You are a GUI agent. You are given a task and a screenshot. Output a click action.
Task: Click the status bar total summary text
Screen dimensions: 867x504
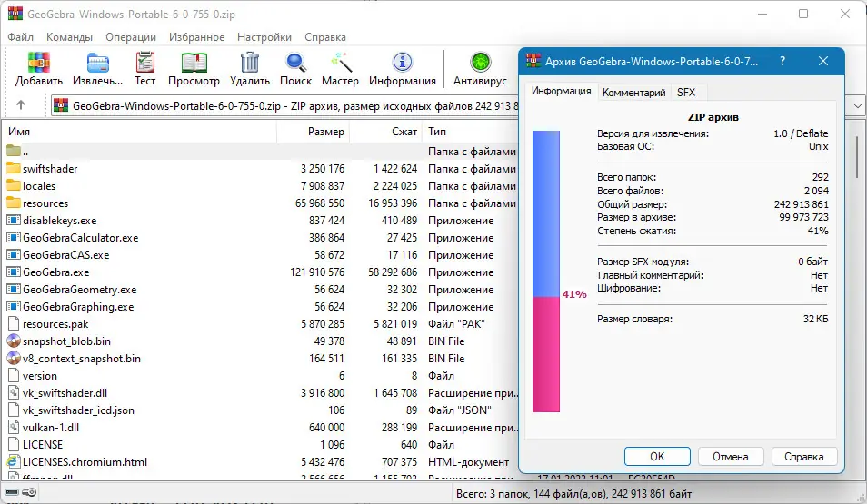[574, 493]
